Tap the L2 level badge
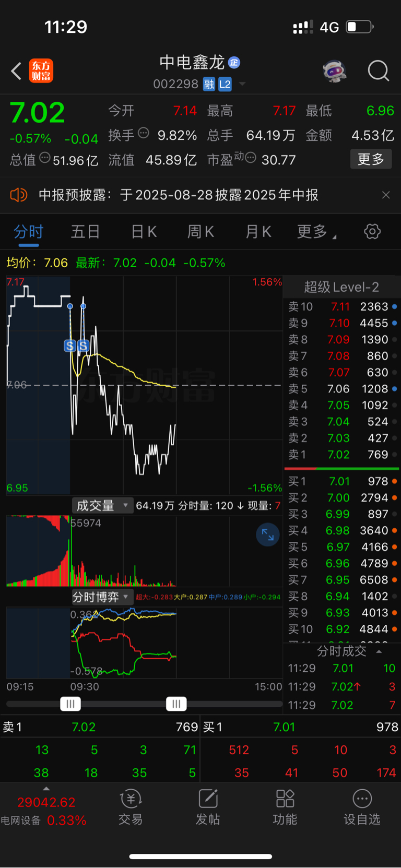 (x=225, y=84)
